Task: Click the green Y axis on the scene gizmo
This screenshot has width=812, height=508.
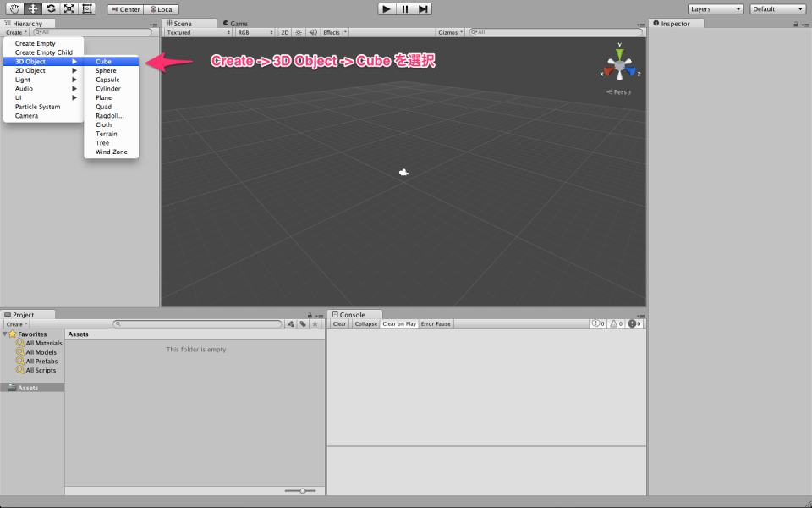Action: pyautogui.click(x=618, y=52)
